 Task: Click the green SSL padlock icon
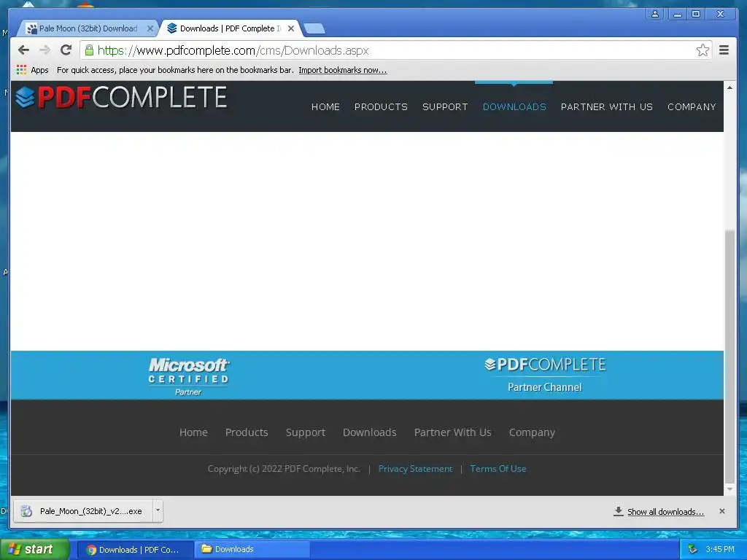pos(89,50)
